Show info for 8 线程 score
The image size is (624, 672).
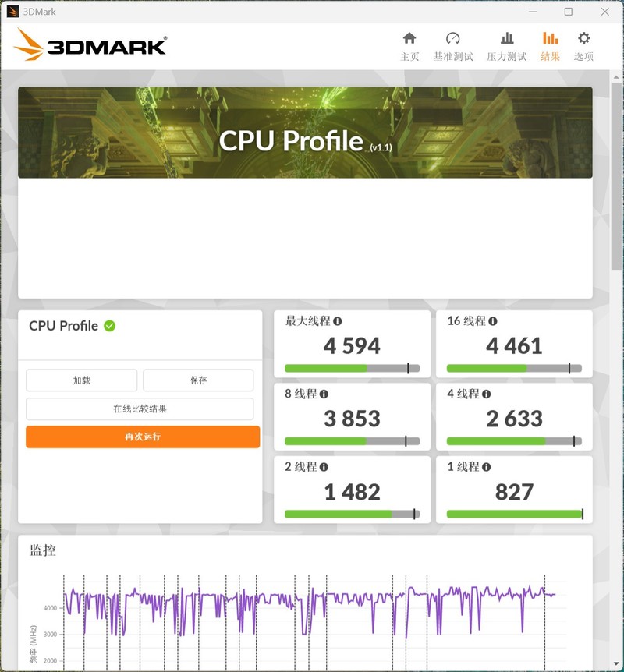click(x=324, y=394)
